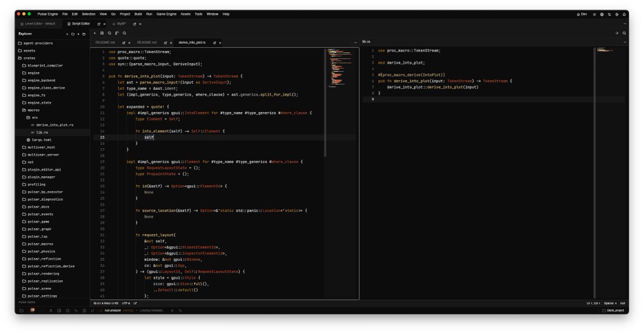
Task: Toggle the side panel icon in bottom bar
Action: tap(59, 310)
